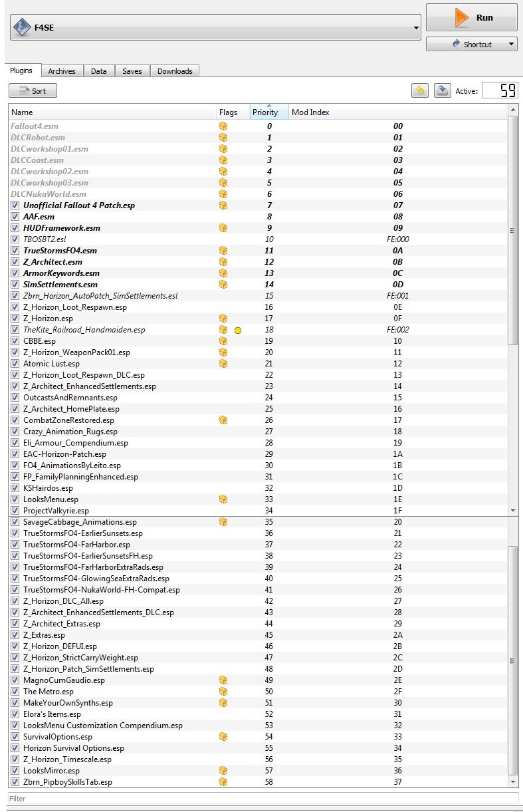Click the flag icon for HUDFramework.esm
The width and height of the screenshot is (523, 812).
pos(223,228)
